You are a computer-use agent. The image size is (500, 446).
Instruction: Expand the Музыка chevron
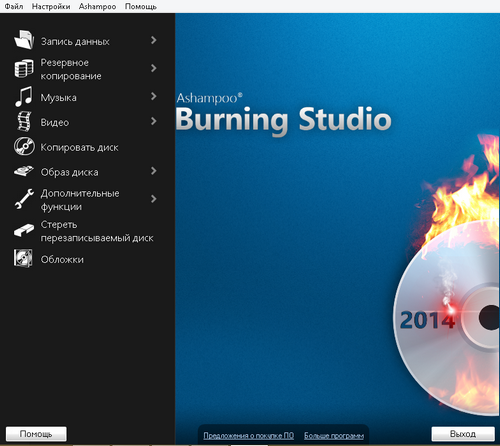[153, 96]
